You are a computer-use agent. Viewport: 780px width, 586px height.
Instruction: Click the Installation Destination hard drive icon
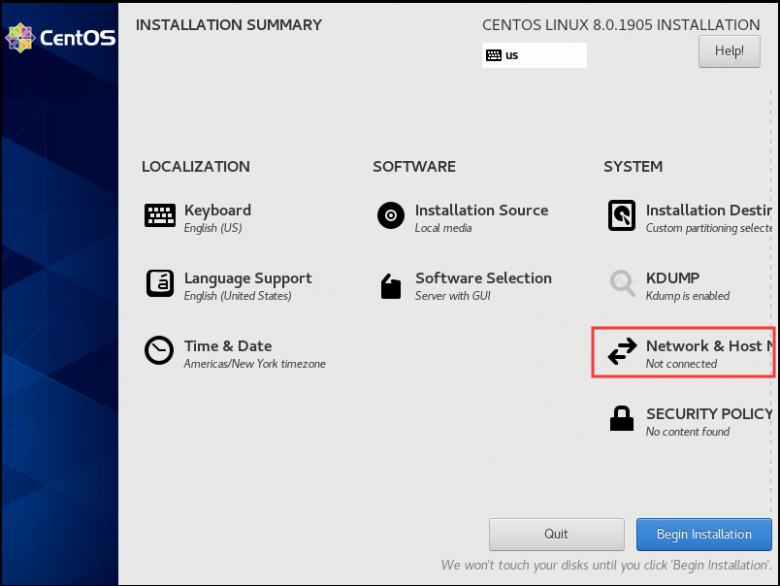pyautogui.click(x=622, y=215)
